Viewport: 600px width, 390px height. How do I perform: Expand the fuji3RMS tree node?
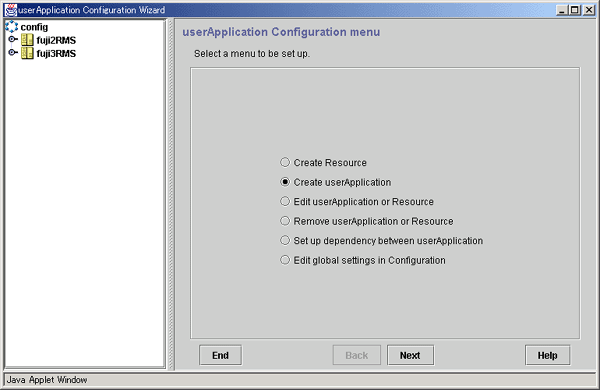point(13,52)
